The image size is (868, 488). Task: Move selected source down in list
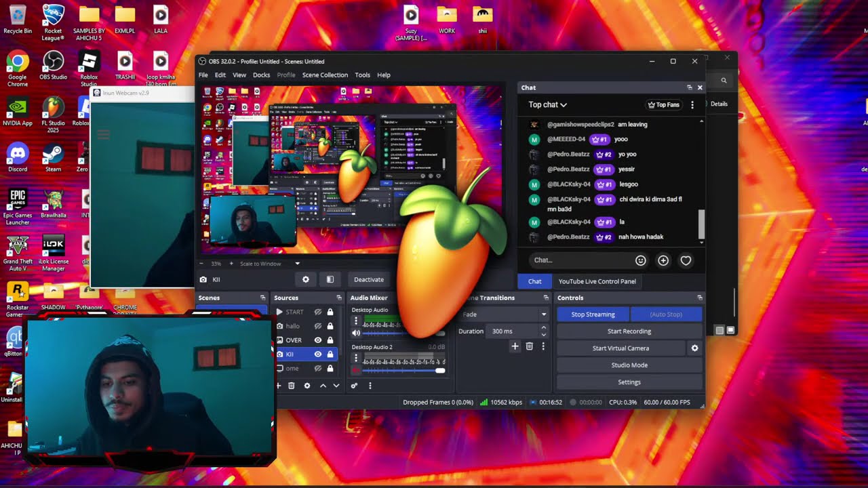336,386
